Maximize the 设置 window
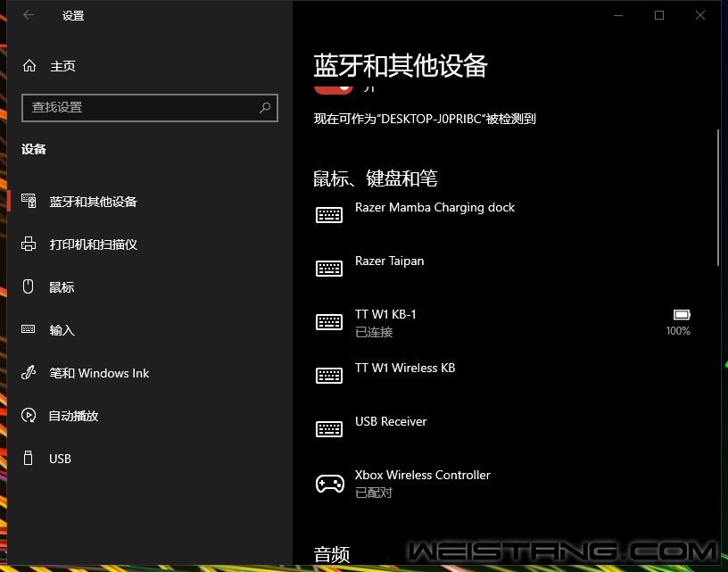 tap(658, 15)
